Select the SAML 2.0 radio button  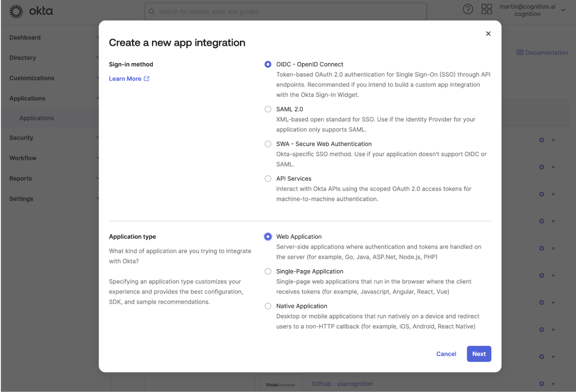(x=268, y=109)
